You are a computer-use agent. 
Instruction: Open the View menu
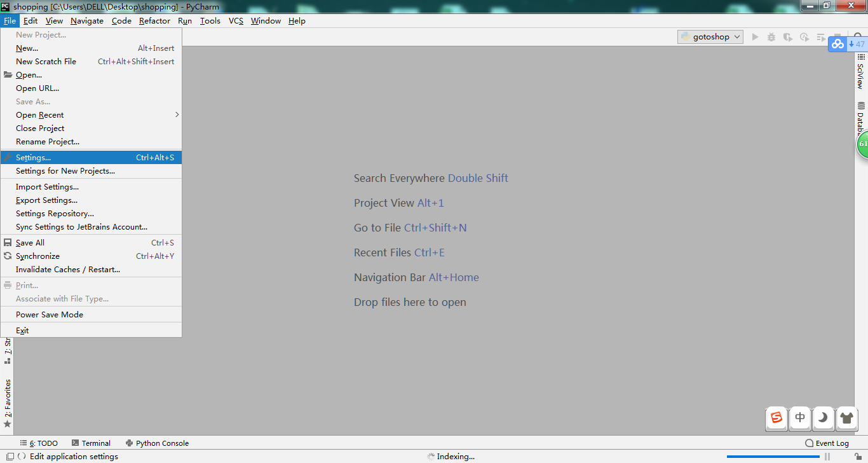click(54, 21)
